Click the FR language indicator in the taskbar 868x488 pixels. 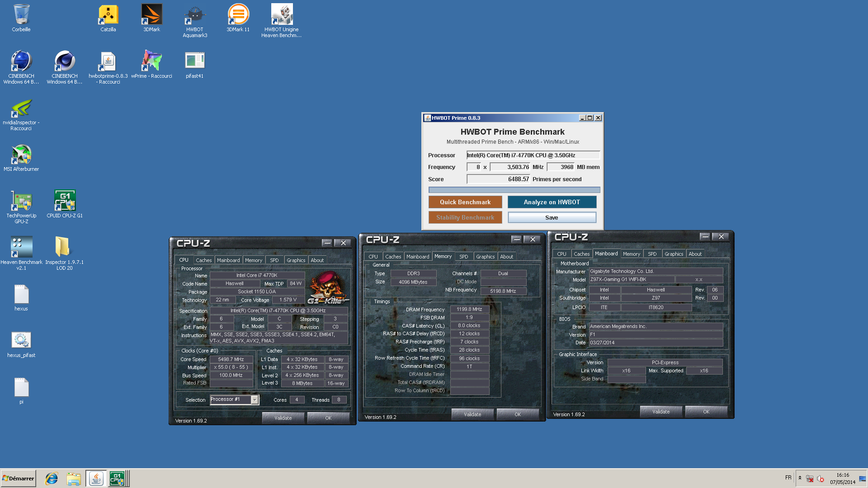[x=788, y=478]
